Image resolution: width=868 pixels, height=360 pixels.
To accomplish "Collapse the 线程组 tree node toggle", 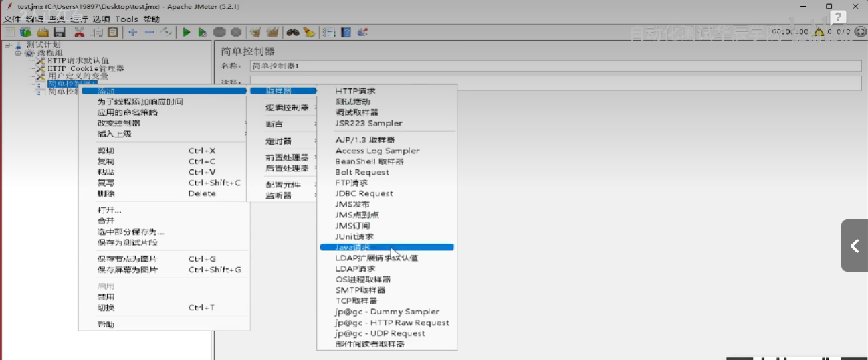I will 19,52.
